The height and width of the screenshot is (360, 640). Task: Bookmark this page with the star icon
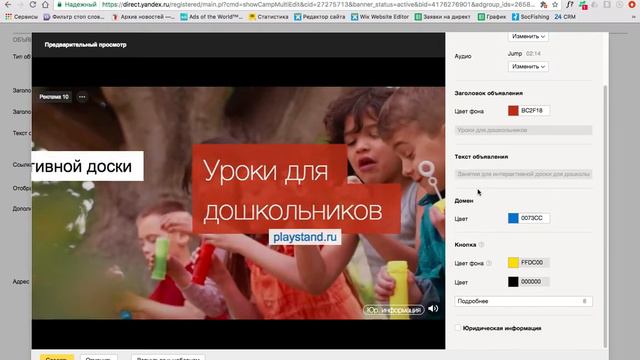[x=555, y=4]
